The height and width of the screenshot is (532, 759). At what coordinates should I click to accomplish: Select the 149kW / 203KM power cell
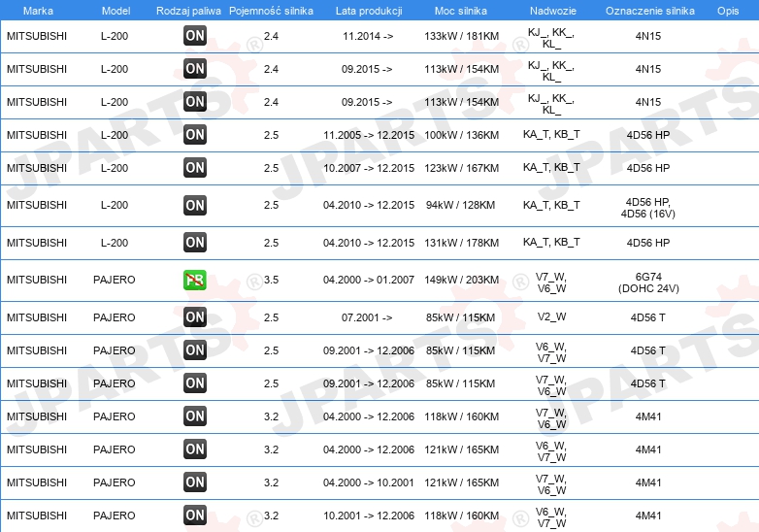[461, 280]
